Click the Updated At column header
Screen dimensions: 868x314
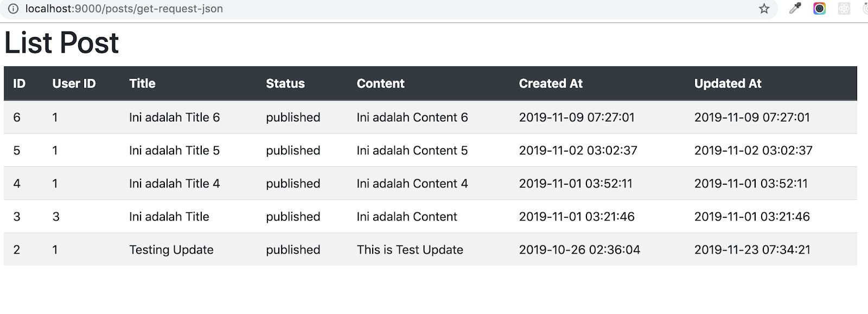click(727, 84)
